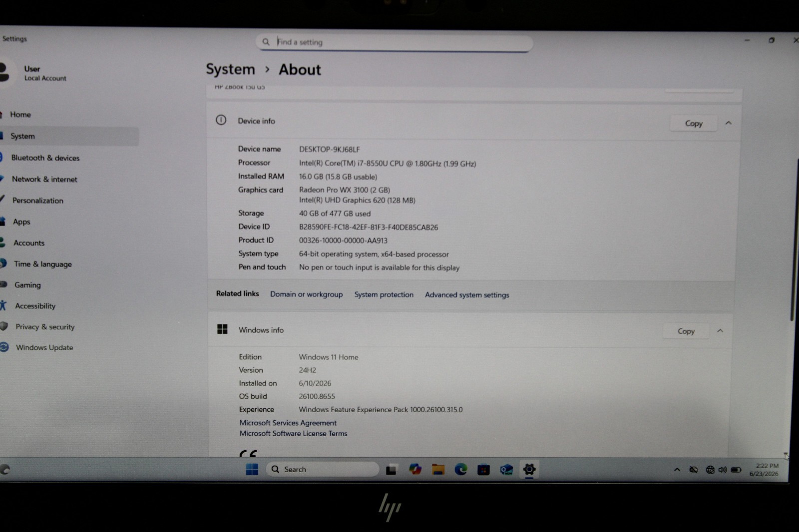This screenshot has height=532, width=799.
Task: Open Microsoft Services Agreement link
Action: [x=288, y=423]
